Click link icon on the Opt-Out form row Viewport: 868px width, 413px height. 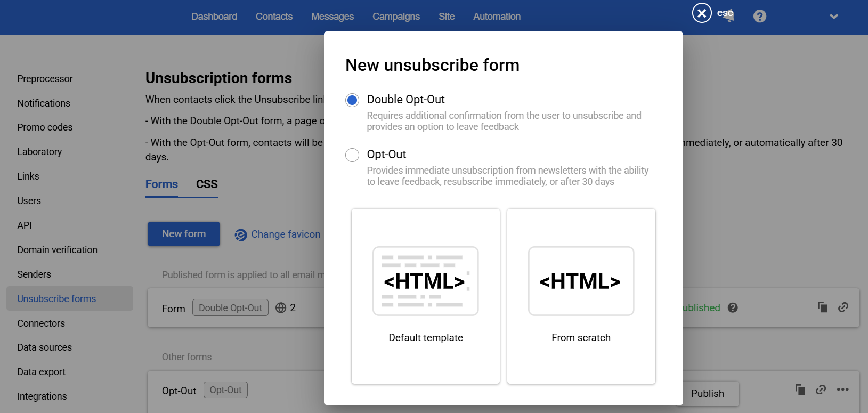(x=821, y=390)
